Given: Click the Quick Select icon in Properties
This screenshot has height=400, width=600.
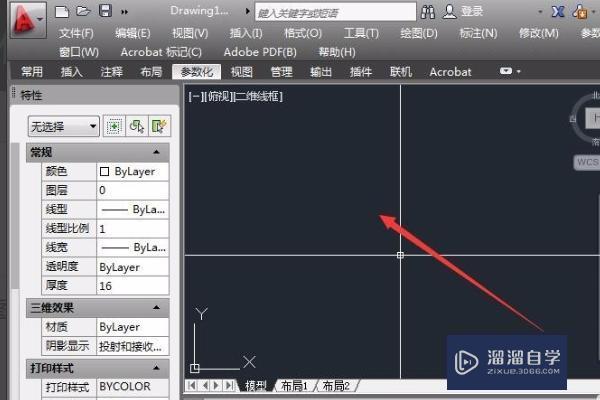Looking at the screenshot, I should (159, 126).
